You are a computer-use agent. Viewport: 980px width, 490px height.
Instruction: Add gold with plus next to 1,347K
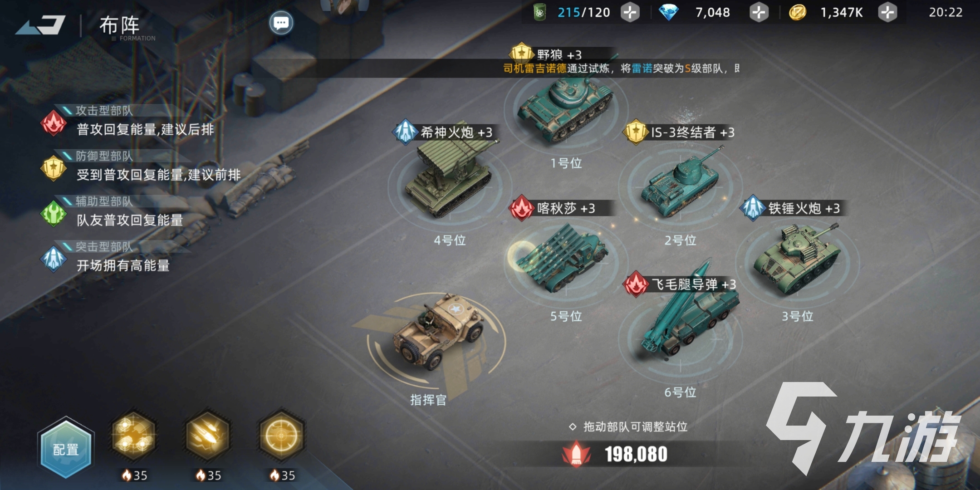(887, 12)
